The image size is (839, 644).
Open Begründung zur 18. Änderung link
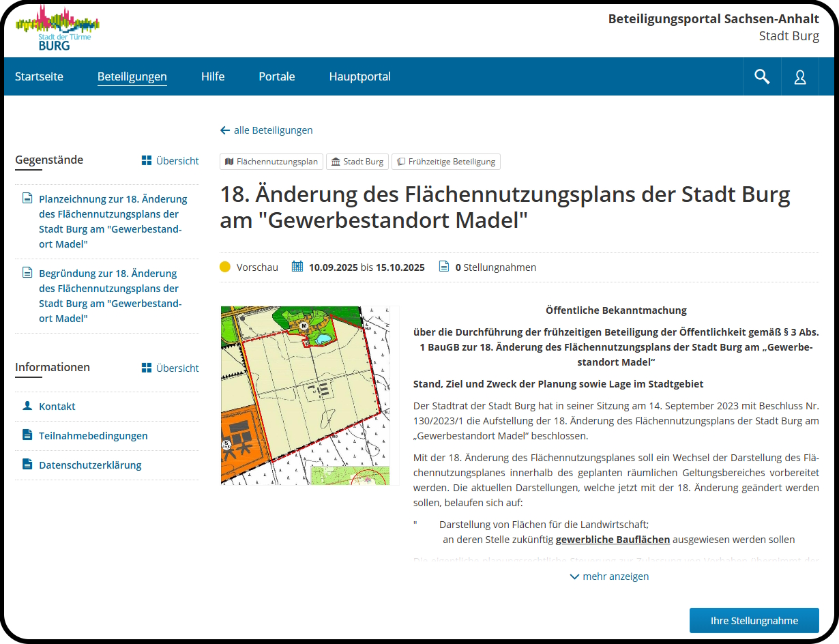click(x=111, y=295)
